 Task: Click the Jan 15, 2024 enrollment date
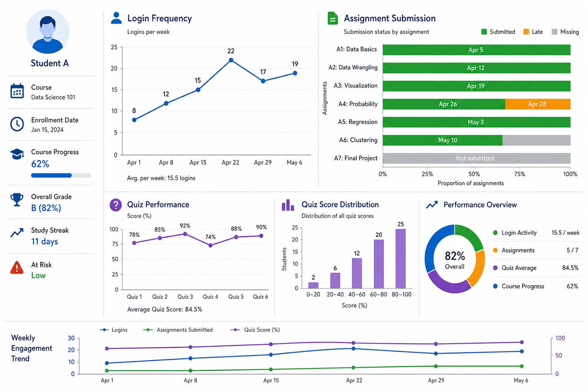[x=47, y=130]
